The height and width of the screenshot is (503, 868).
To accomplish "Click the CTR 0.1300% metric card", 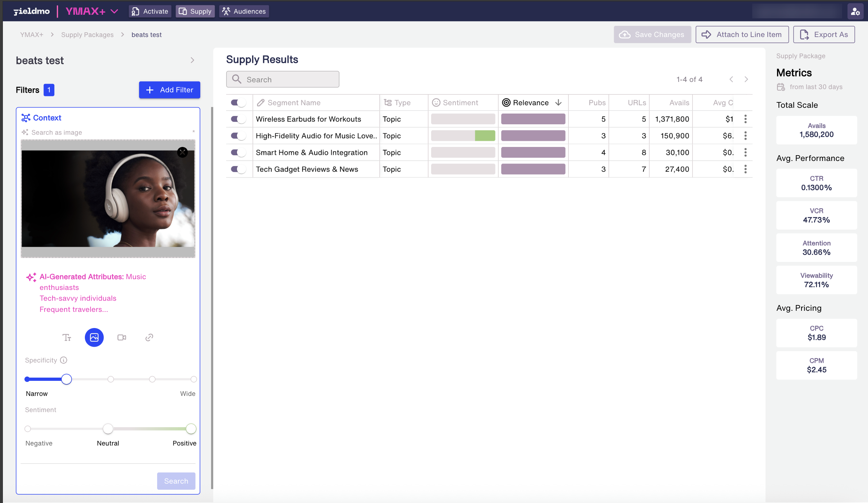I will tap(817, 183).
